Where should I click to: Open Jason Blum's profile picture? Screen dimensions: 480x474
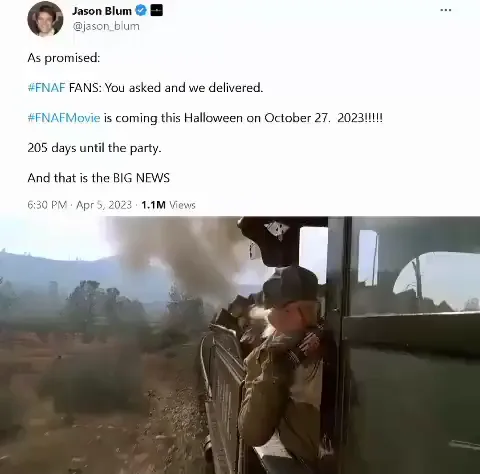click(45, 19)
